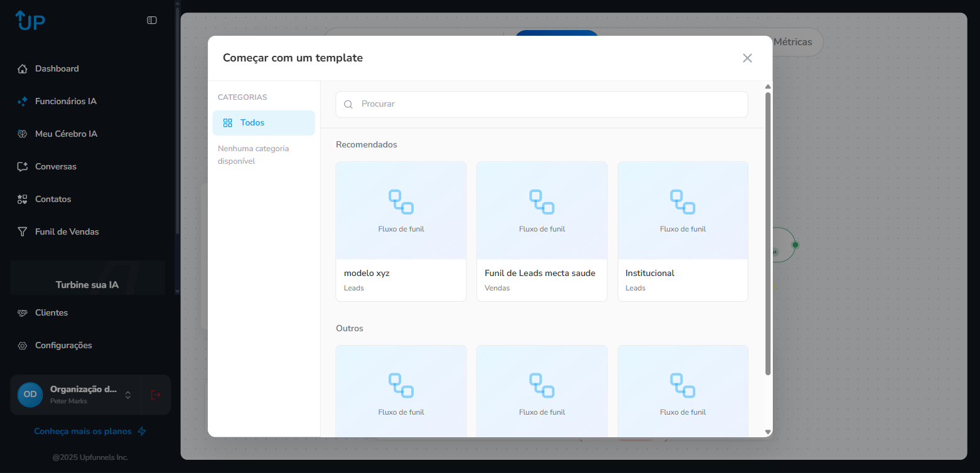
Task: Click the Clientes handshake icon
Action: pos(23,313)
